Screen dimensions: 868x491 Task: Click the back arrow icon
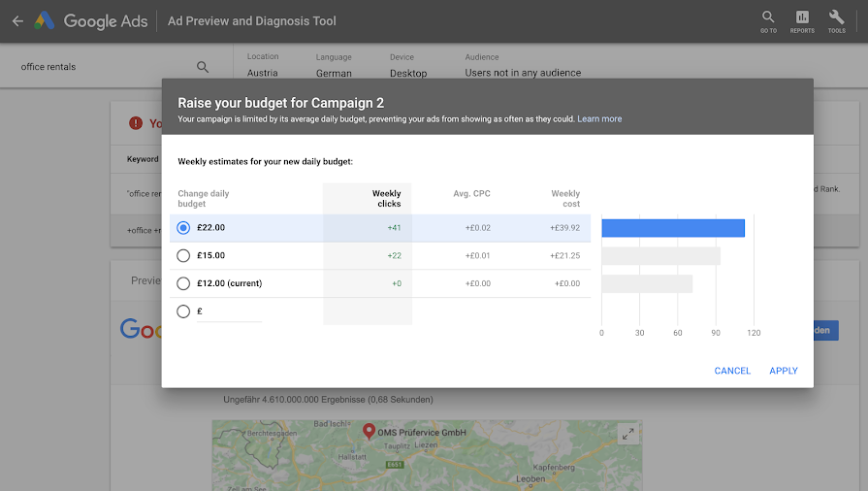[17, 20]
